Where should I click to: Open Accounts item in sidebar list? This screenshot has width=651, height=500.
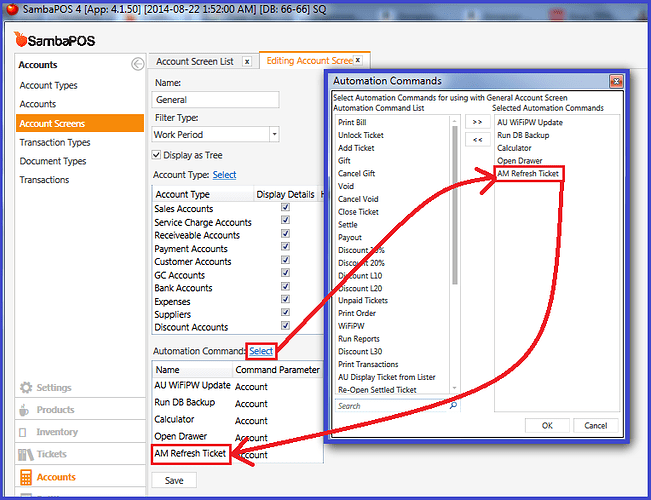(x=38, y=104)
